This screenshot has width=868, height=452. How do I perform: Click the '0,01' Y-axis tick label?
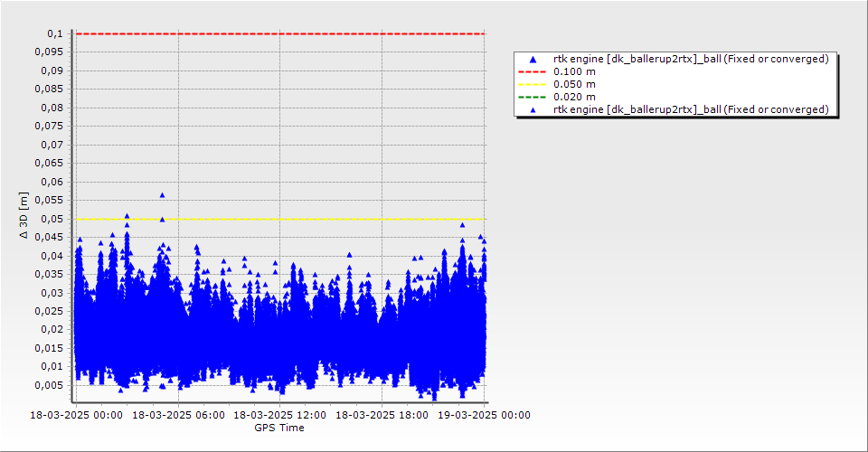52,367
